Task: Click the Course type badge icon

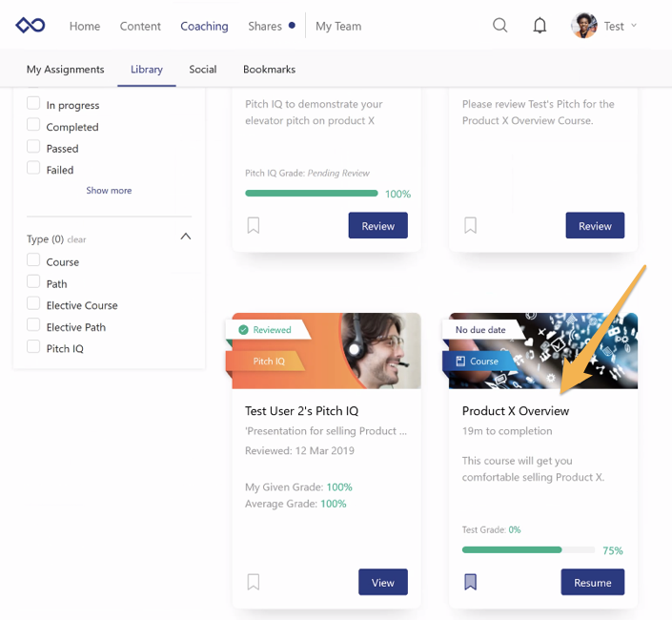Action: [x=460, y=361]
